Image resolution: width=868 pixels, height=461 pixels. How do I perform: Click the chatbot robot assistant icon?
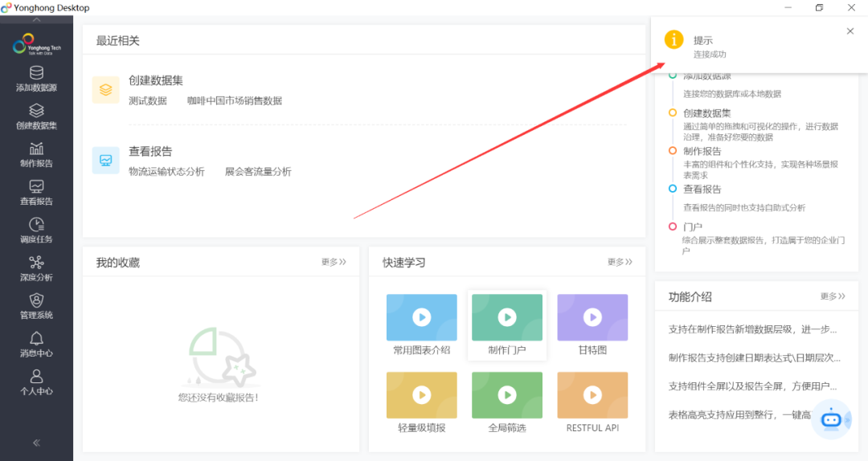click(x=830, y=419)
